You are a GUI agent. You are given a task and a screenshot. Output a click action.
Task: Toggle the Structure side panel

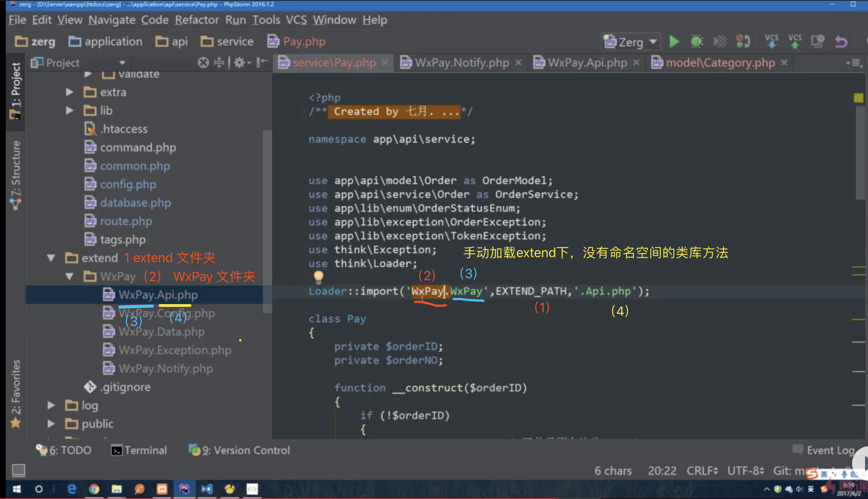click(16, 175)
